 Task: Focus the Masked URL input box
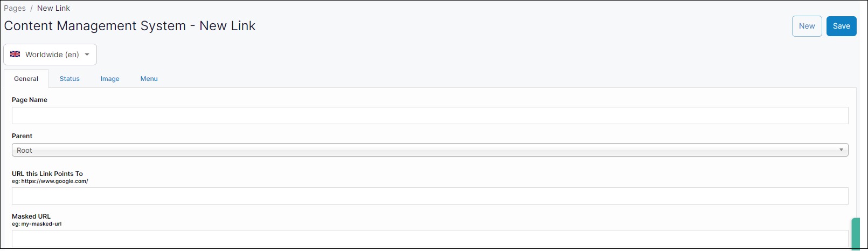(x=429, y=239)
